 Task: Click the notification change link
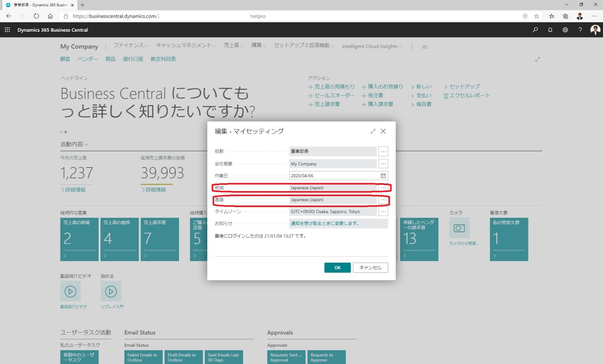pos(325,224)
